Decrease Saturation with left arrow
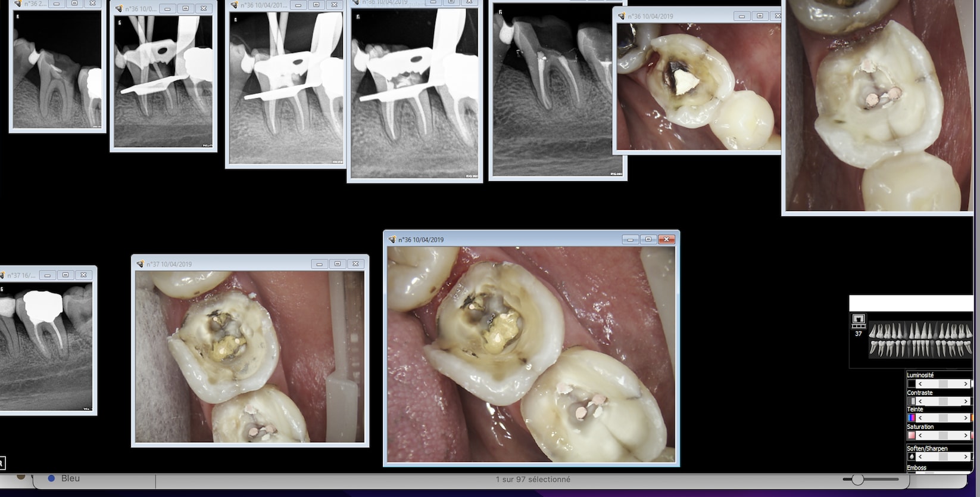Image resolution: width=980 pixels, height=497 pixels. click(920, 435)
